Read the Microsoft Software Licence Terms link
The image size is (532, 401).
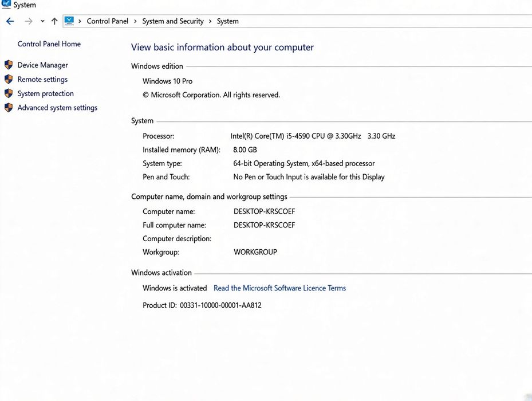coord(280,288)
